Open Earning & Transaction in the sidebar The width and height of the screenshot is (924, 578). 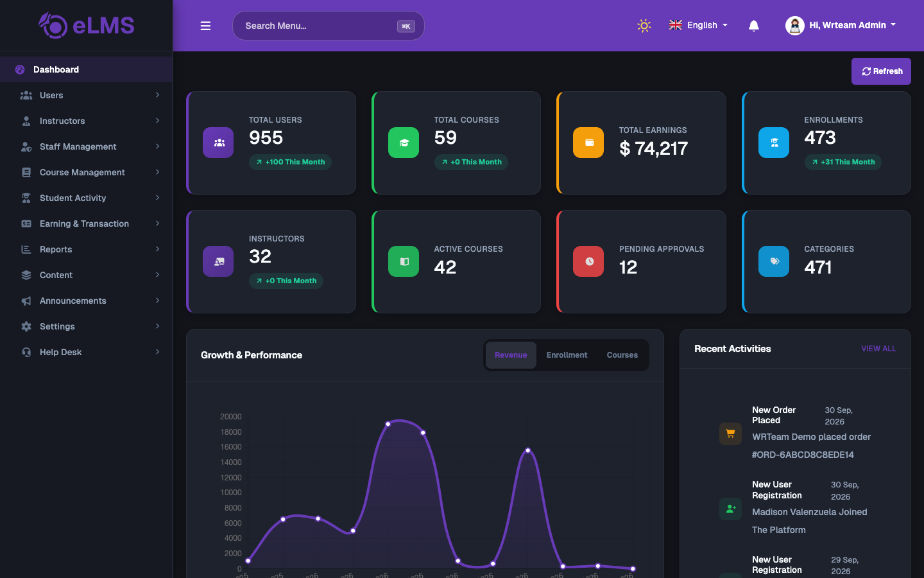point(86,223)
